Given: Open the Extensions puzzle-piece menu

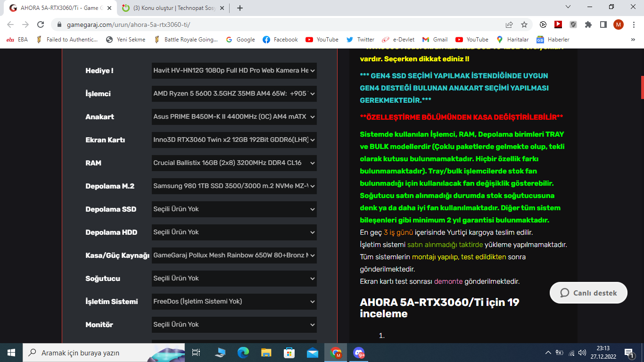Looking at the screenshot, I should pyautogui.click(x=588, y=25).
